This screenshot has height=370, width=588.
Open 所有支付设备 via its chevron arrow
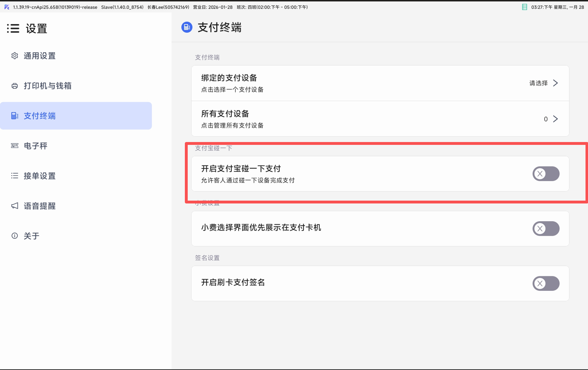[556, 119]
